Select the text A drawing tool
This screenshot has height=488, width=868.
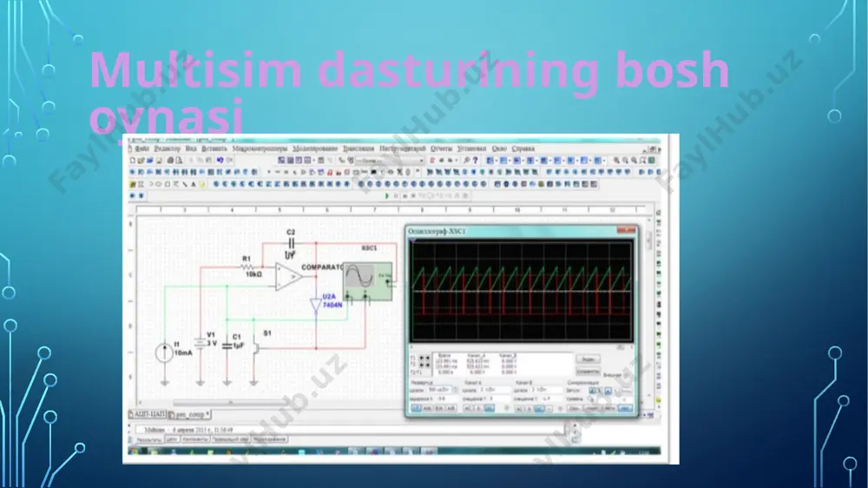(x=194, y=184)
